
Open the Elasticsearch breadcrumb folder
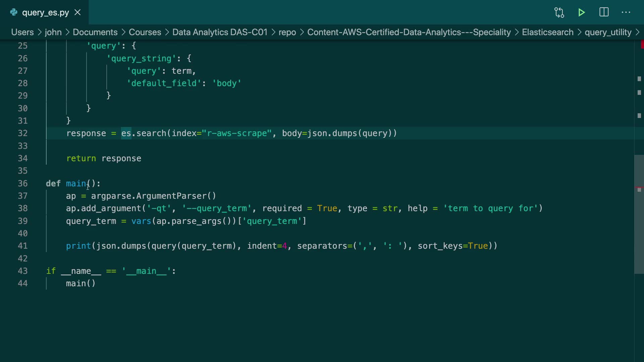point(547,32)
